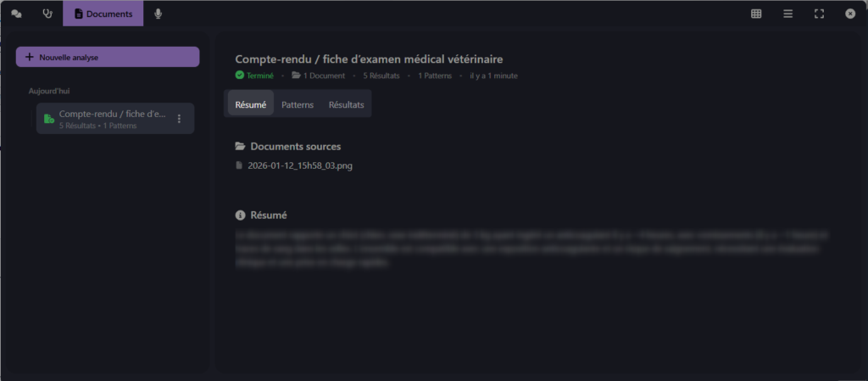Click the round close button at top right

click(850, 14)
